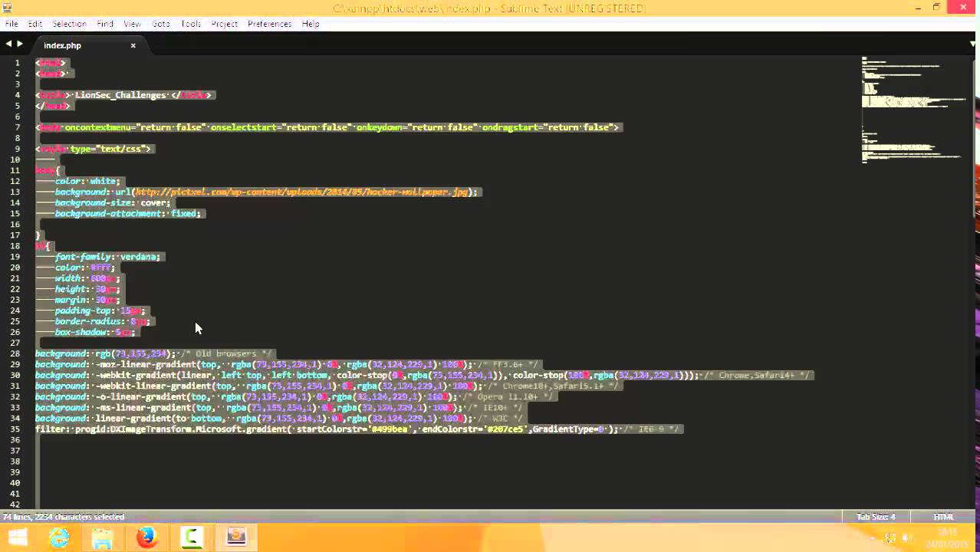Image resolution: width=980 pixels, height=552 pixels.
Task: Open the HTML syntax selector in status bar
Action: (x=943, y=517)
